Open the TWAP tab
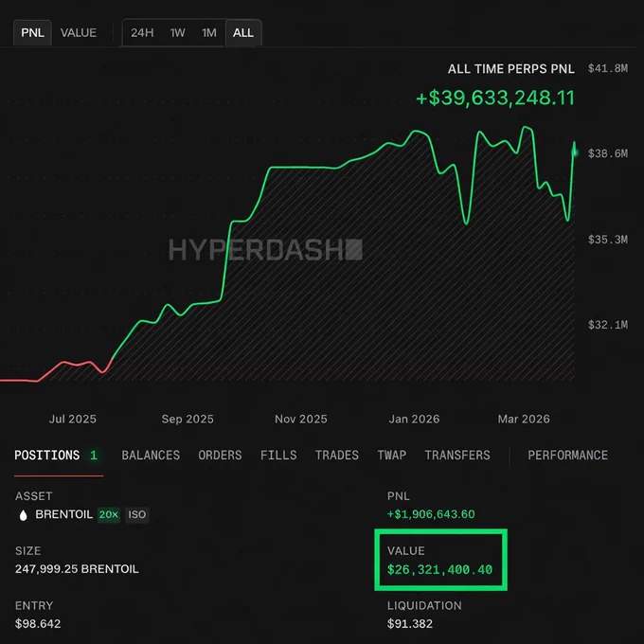 [x=392, y=456]
